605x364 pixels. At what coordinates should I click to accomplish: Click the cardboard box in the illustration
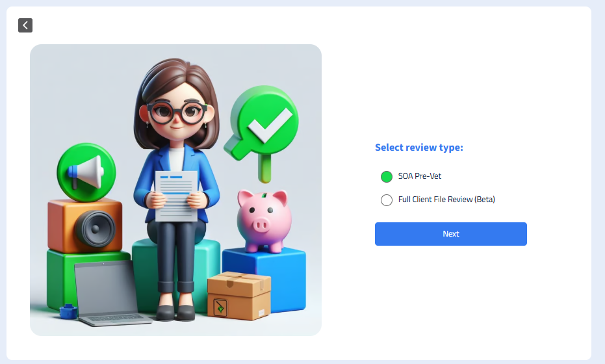click(239, 296)
